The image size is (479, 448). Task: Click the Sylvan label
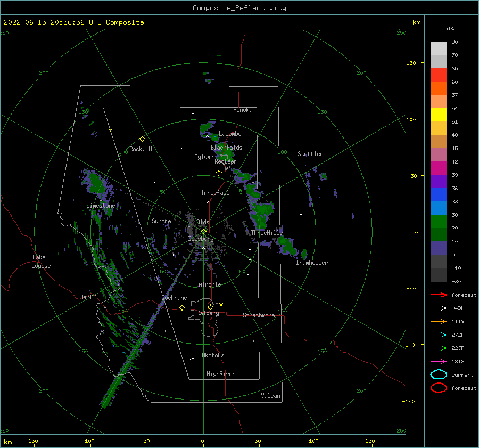point(204,157)
